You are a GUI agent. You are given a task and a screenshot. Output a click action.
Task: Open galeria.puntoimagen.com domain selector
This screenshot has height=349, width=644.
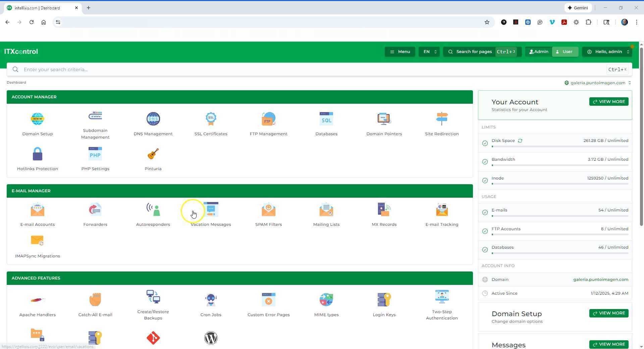coord(598,83)
